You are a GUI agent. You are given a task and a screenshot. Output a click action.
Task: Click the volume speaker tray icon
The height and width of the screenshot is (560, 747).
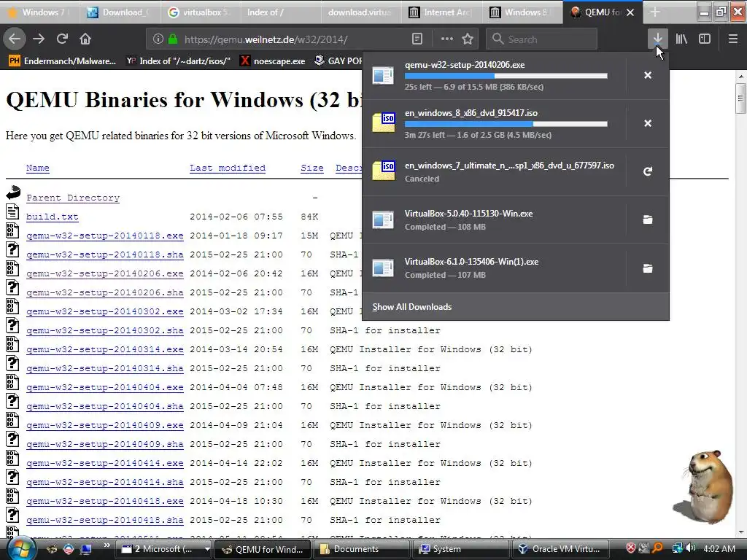point(690,548)
